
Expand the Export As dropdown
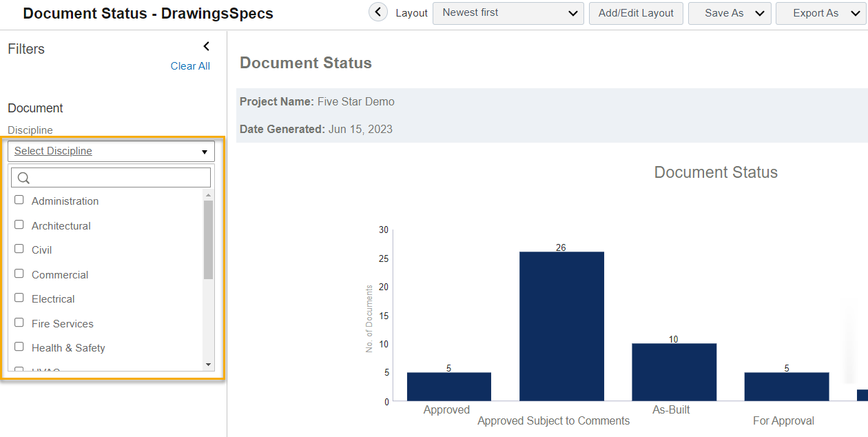pyautogui.click(x=822, y=13)
